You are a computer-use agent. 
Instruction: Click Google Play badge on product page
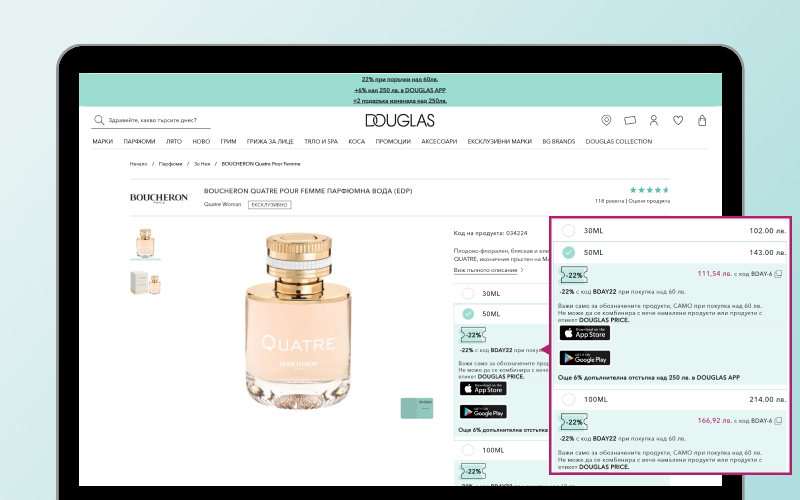click(483, 412)
